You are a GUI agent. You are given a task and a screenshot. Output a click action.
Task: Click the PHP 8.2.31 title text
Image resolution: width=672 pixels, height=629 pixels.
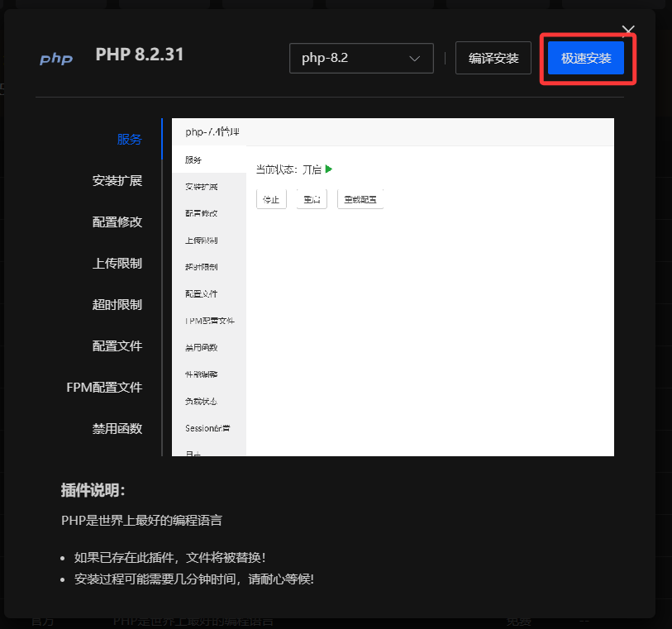pyautogui.click(x=140, y=55)
